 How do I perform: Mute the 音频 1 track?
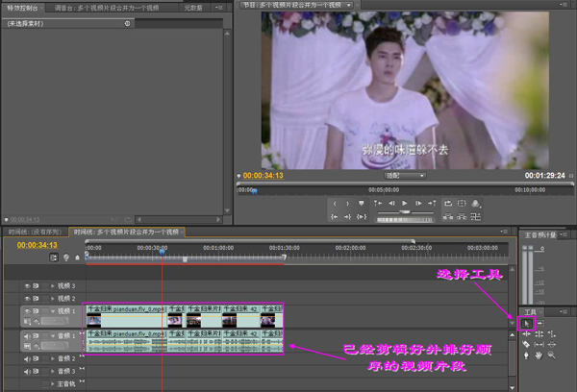coord(27,336)
